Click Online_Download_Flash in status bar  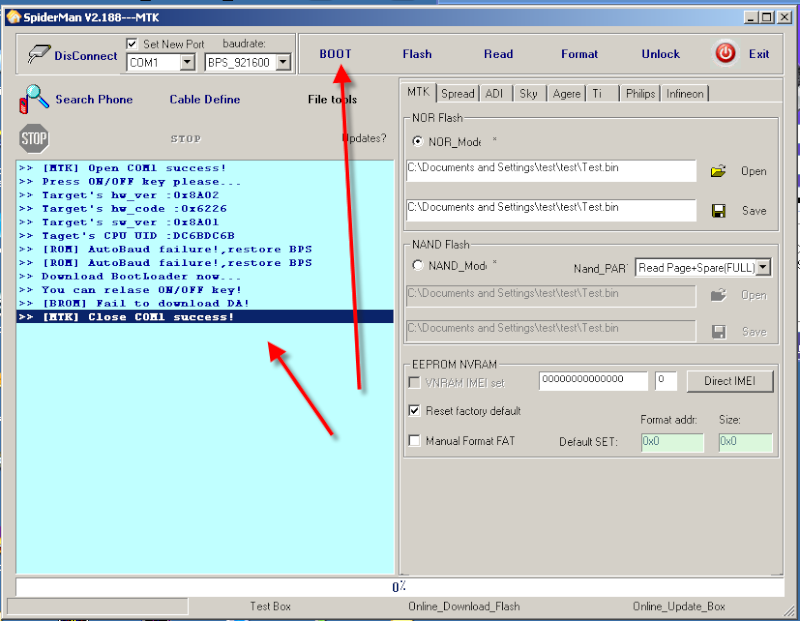pos(464,606)
